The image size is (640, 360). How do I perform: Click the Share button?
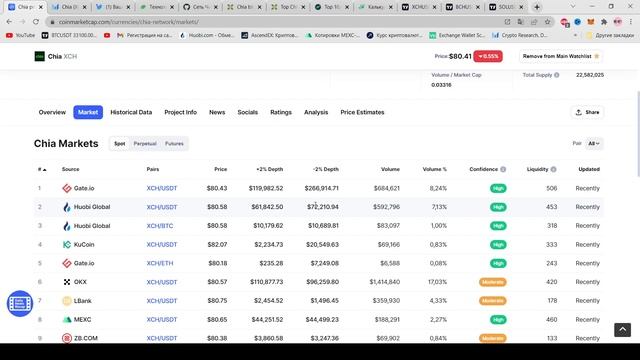click(587, 112)
